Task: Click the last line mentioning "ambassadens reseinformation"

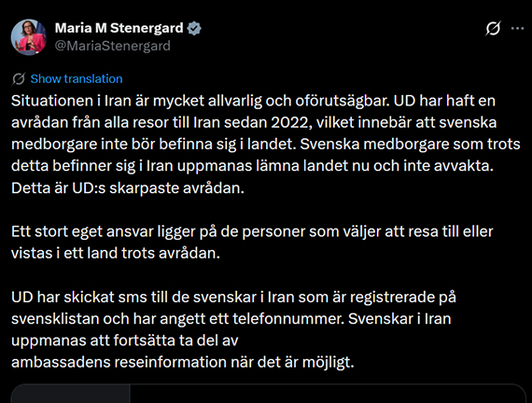Action: 183,362
